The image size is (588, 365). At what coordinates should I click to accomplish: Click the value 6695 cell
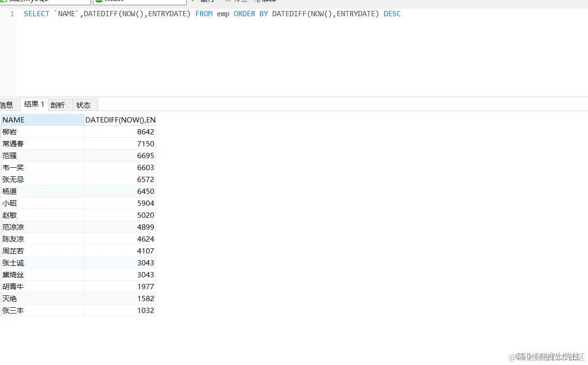click(120, 156)
